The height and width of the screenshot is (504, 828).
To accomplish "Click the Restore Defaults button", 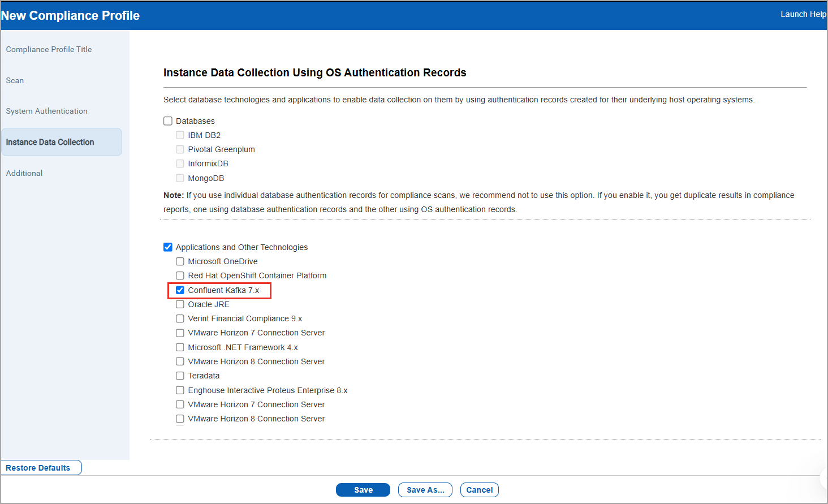I will pos(41,467).
